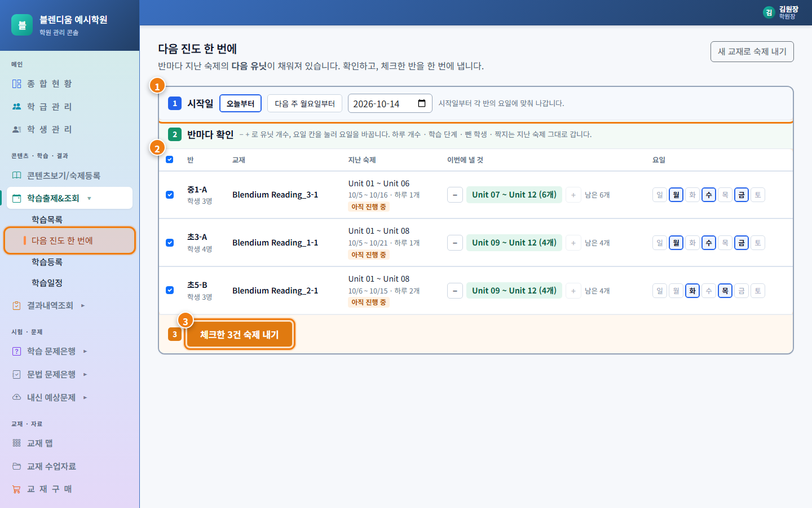Collapse the 학습출제&조회 menu
The image size is (812, 508).
pyautogui.click(x=70, y=198)
